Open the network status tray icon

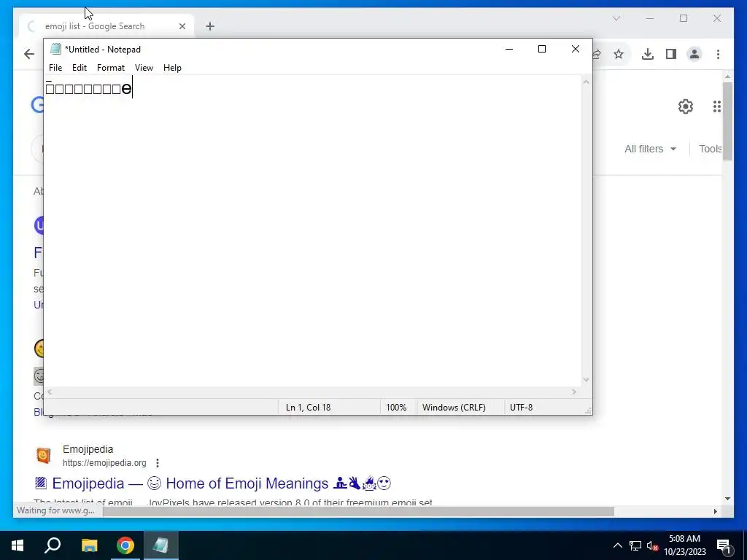635,545
